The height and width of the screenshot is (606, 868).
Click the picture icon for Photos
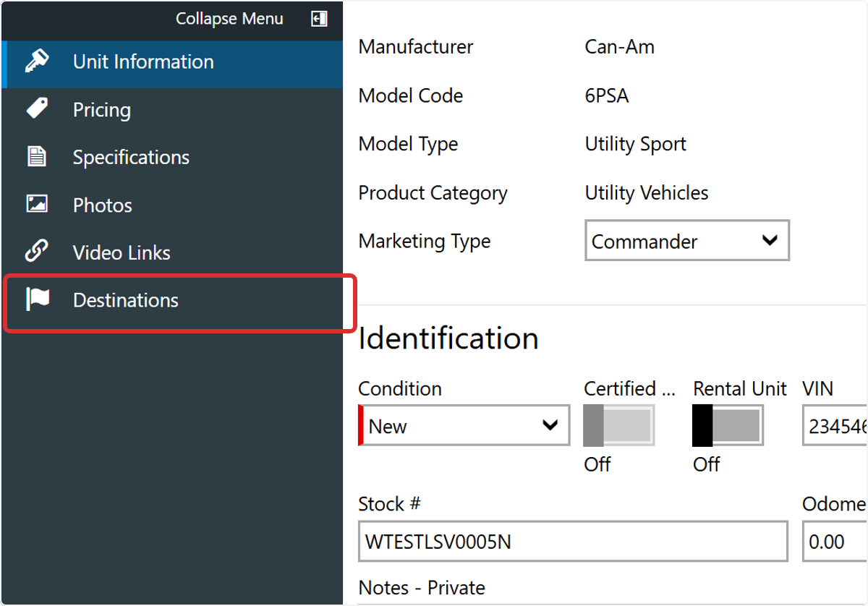click(x=36, y=205)
